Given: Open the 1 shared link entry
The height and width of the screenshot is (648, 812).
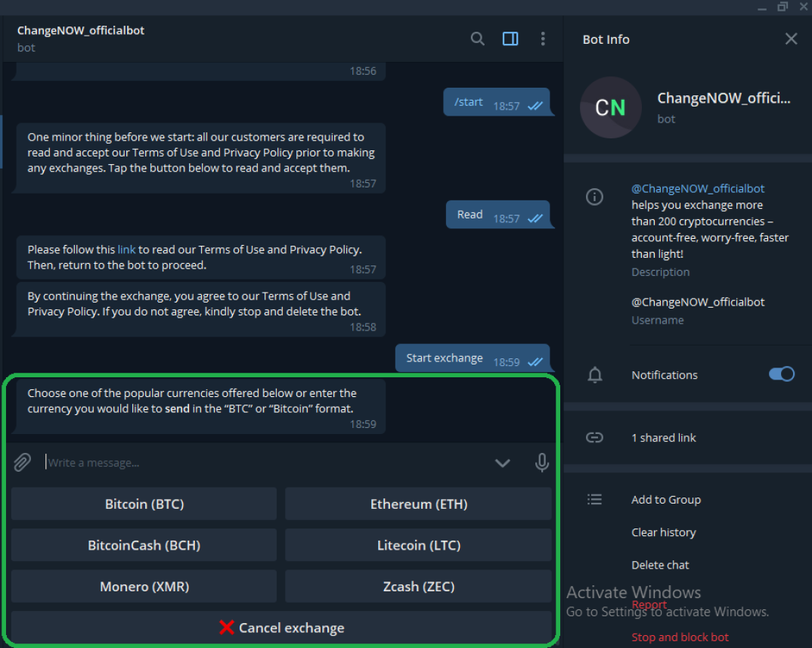Looking at the screenshot, I should point(663,438).
